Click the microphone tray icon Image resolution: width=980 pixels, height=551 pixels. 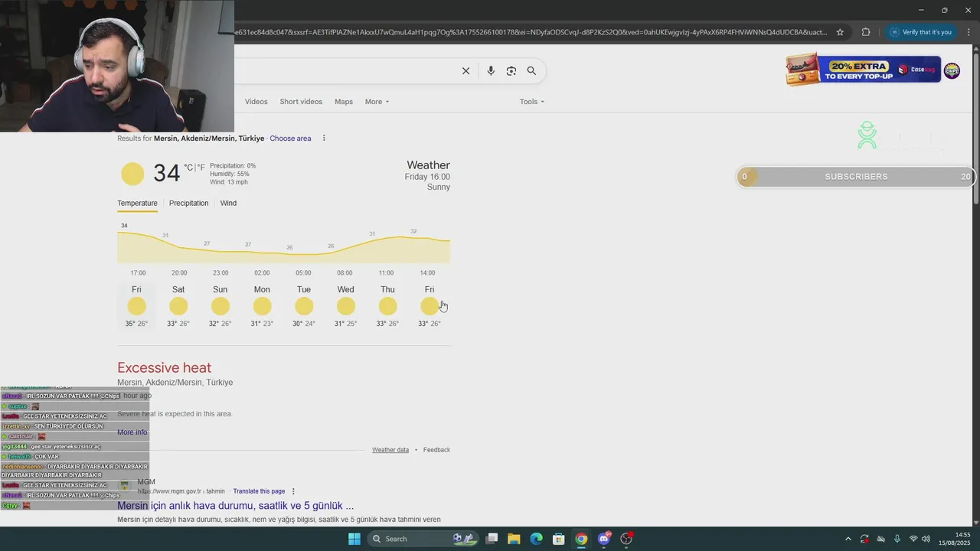897,539
